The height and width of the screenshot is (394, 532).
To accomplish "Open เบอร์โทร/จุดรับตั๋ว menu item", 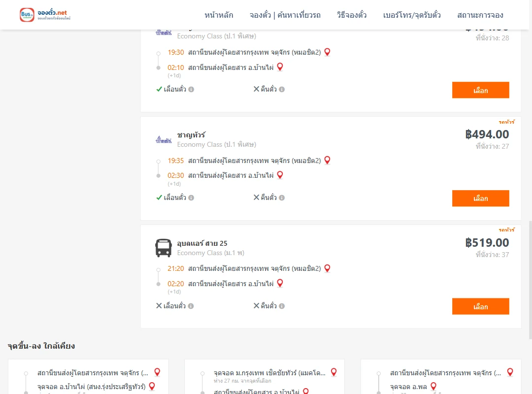I will coord(412,15).
